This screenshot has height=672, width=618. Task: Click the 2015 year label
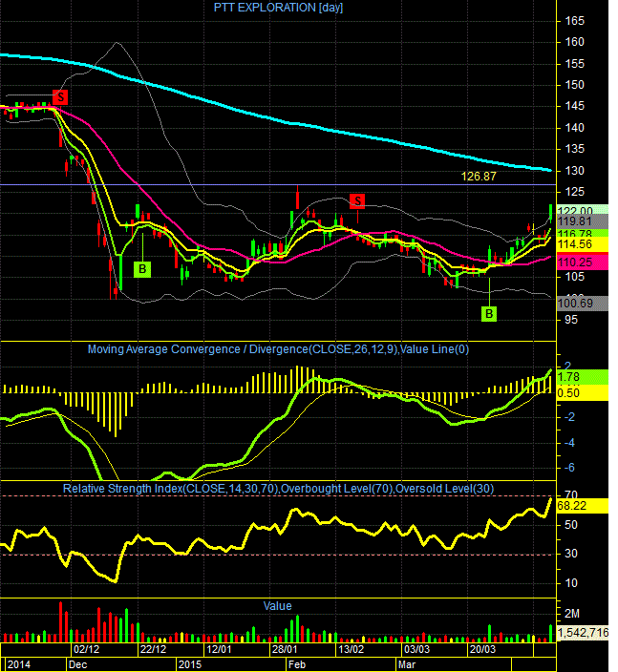point(190,664)
